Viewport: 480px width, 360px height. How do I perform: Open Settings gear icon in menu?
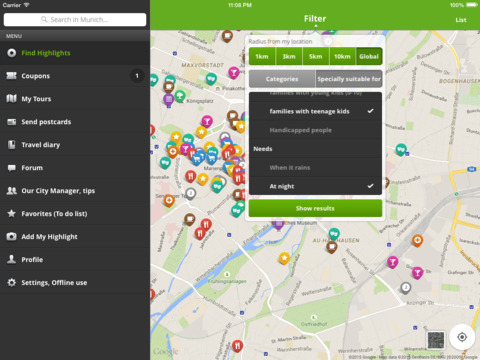click(x=11, y=282)
